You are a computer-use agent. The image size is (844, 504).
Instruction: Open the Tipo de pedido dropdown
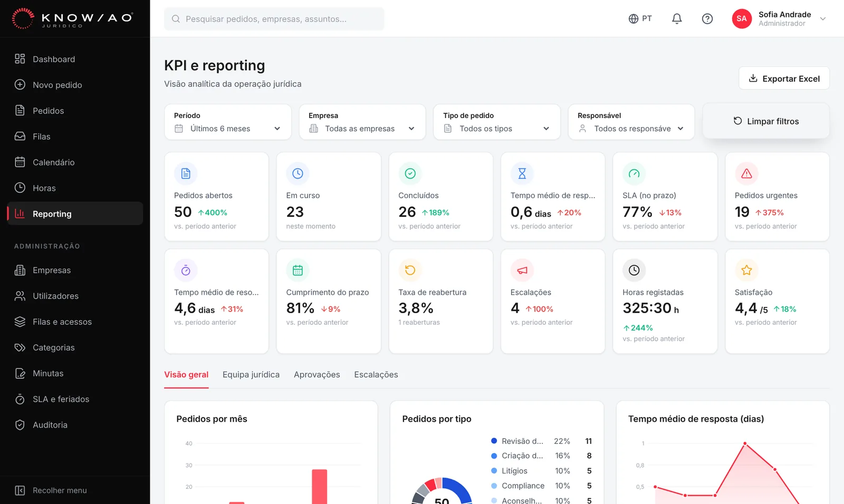click(497, 122)
